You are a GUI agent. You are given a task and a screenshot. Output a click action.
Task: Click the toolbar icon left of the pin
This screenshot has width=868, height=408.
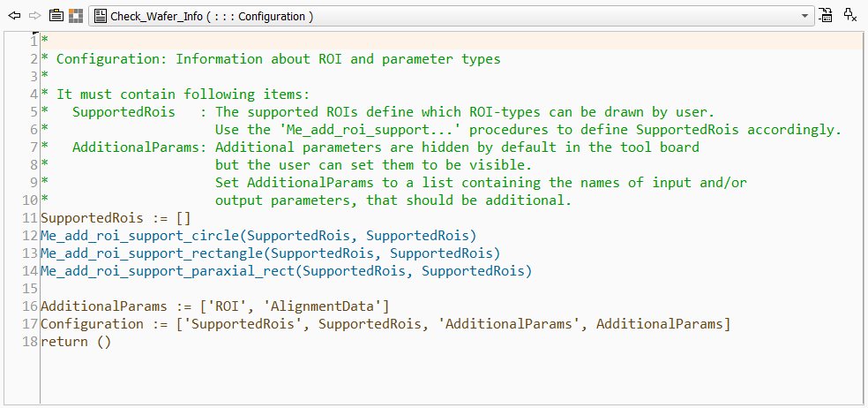[826, 15]
